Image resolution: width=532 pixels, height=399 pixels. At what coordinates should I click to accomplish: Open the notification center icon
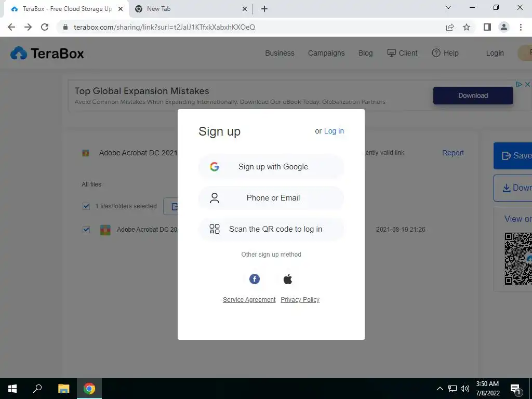click(515, 389)
